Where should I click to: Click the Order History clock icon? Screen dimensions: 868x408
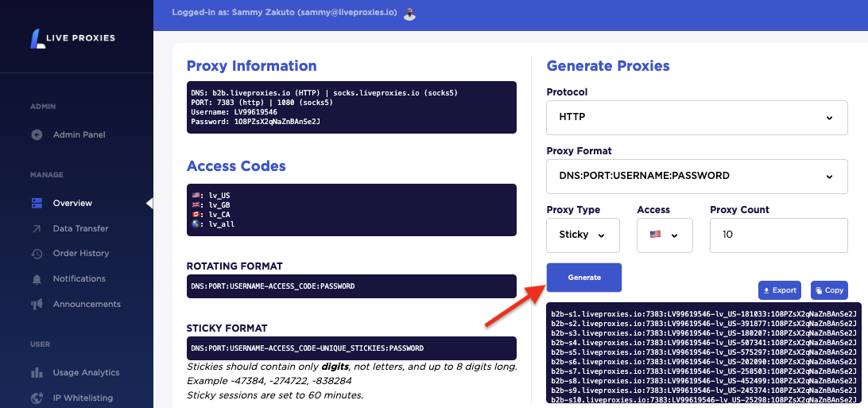coord(37,254)
